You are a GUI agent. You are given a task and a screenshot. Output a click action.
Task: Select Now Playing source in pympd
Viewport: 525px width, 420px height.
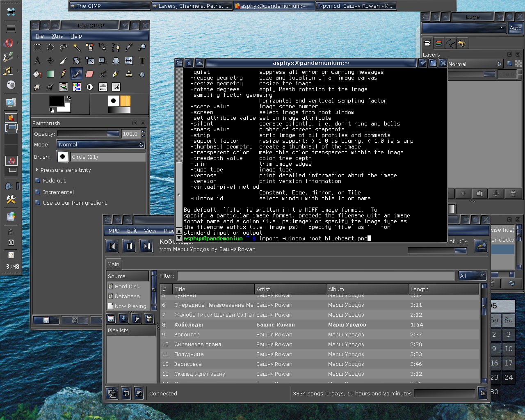click(x=127, y=306)
